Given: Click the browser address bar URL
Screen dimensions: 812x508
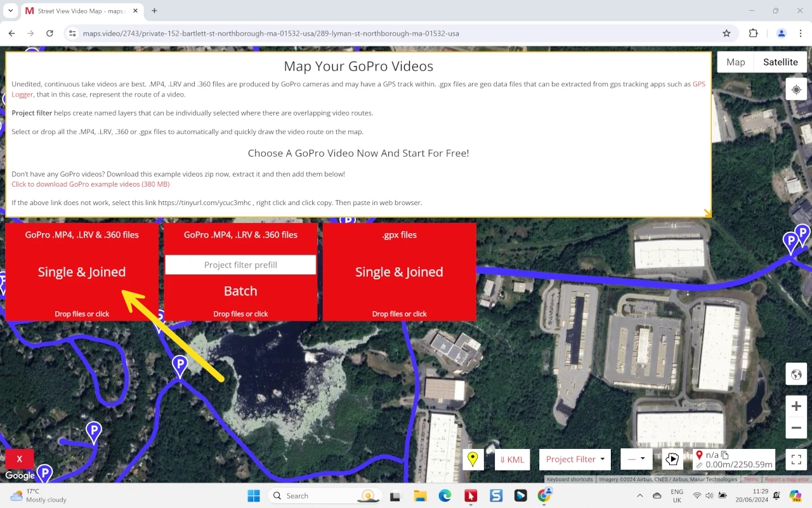Looking at the screenshot, I should [x=271, y=33].
